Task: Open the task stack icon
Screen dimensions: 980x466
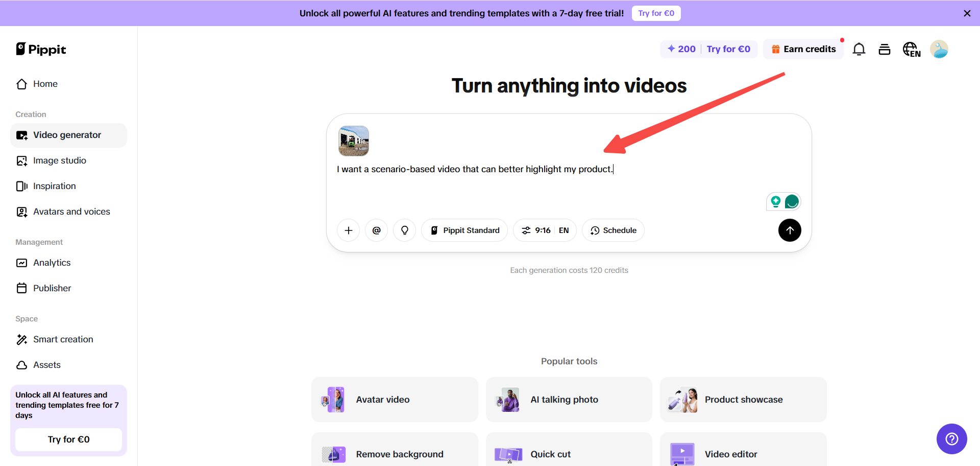Action: click(885, 49)
